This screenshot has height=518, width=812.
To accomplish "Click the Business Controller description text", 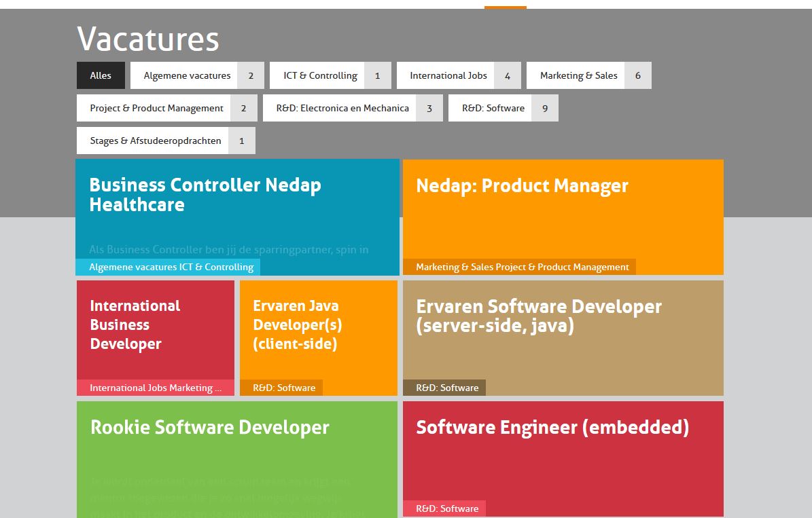I will pos(229,249).
